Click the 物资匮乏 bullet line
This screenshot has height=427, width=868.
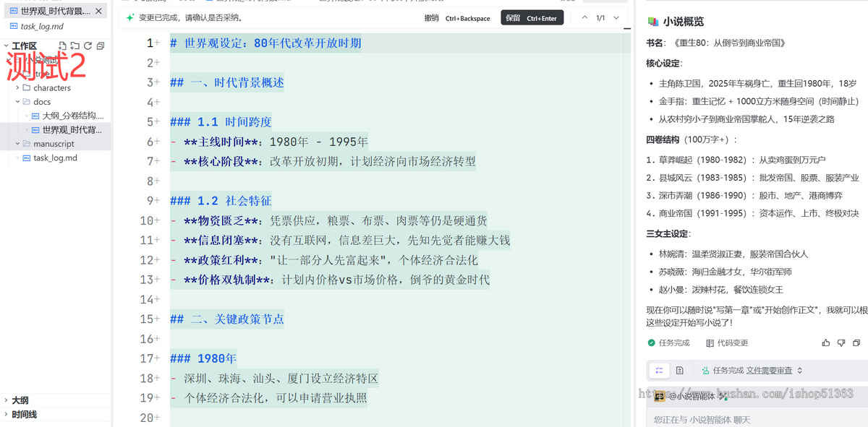point(329,220)
